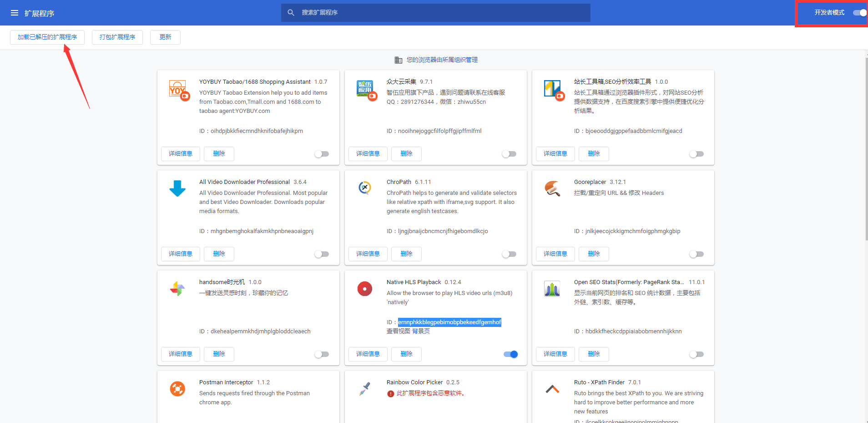The height and width of the screenshot is (423, 868).
Task: Click the Native HLS Playback red icon
Action: (365, 288)
